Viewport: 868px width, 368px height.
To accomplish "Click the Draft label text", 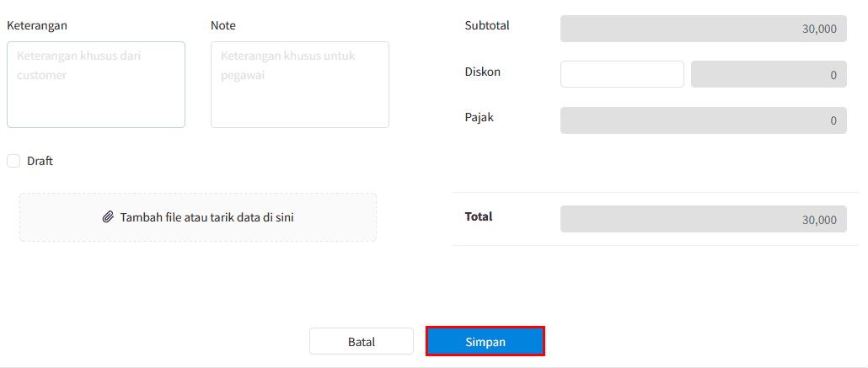I will pos(40,162).
